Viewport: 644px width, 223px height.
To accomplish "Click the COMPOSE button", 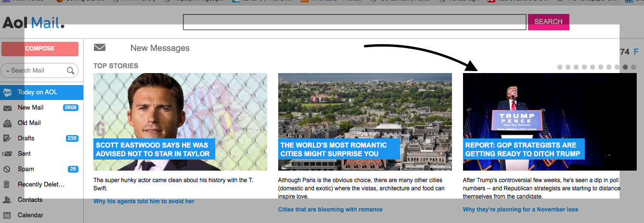I will tap(40, 49).
